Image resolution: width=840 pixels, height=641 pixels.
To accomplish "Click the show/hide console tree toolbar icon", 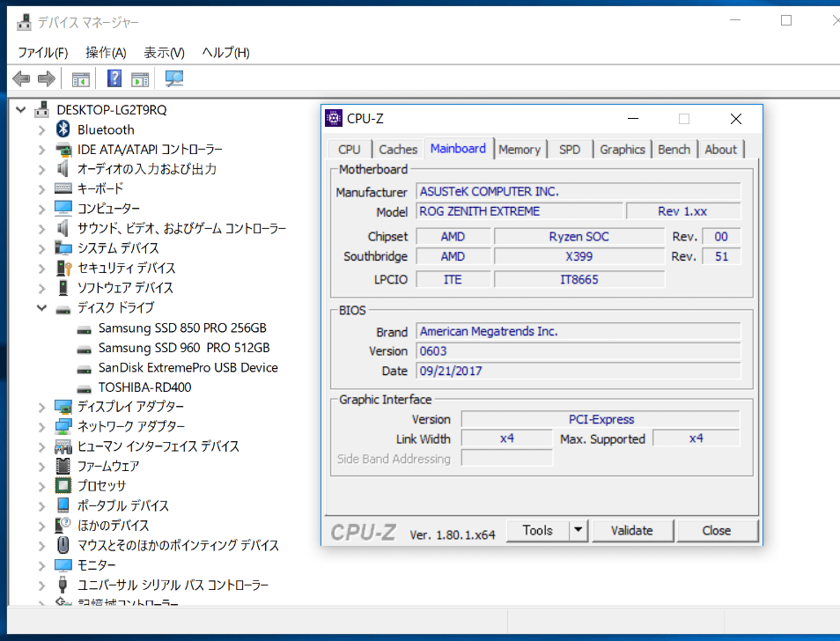I will (81, 79).
